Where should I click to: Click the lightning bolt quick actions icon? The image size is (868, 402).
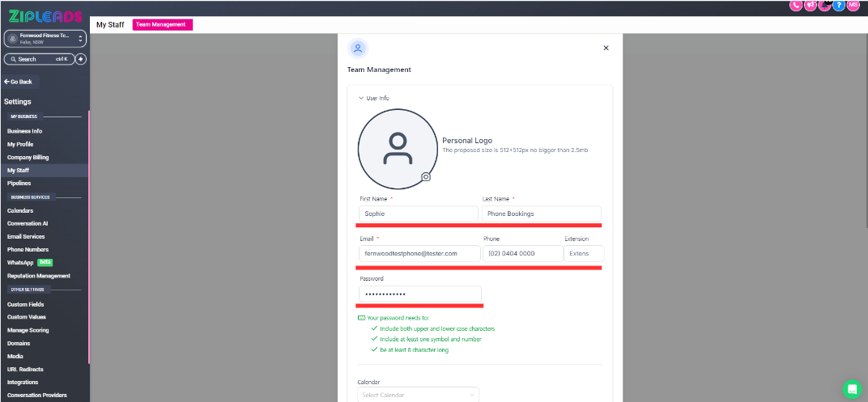coord(81,59)
